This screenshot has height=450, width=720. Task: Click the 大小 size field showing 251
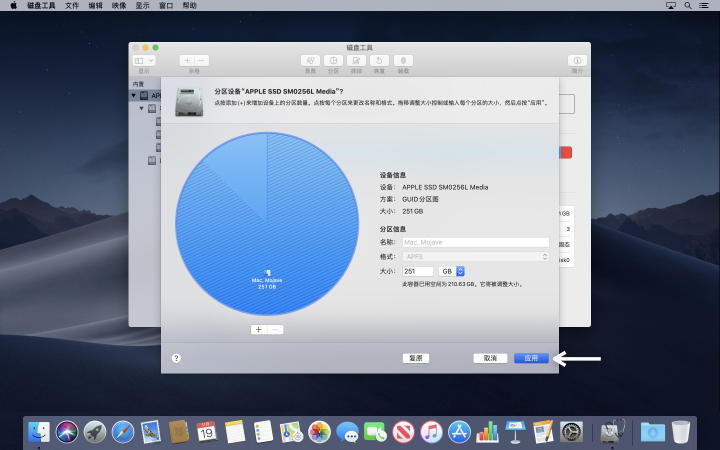418,271
